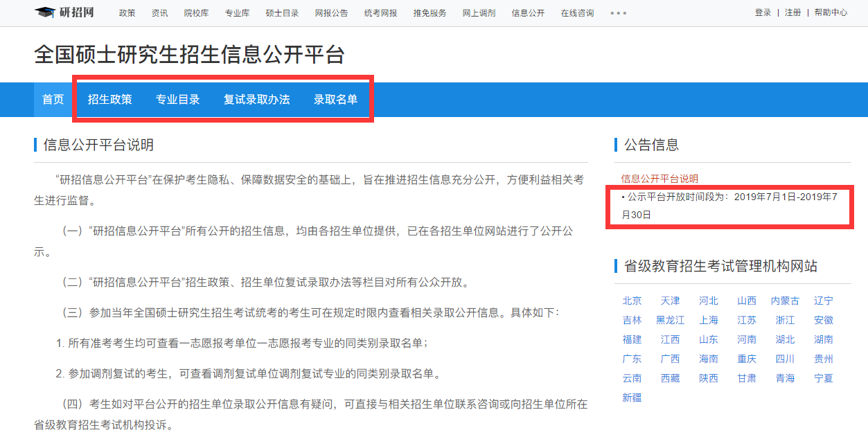The height and width of the screenshot is (437, 868).
Task: Click the 注册 register link
Action: 792,13
